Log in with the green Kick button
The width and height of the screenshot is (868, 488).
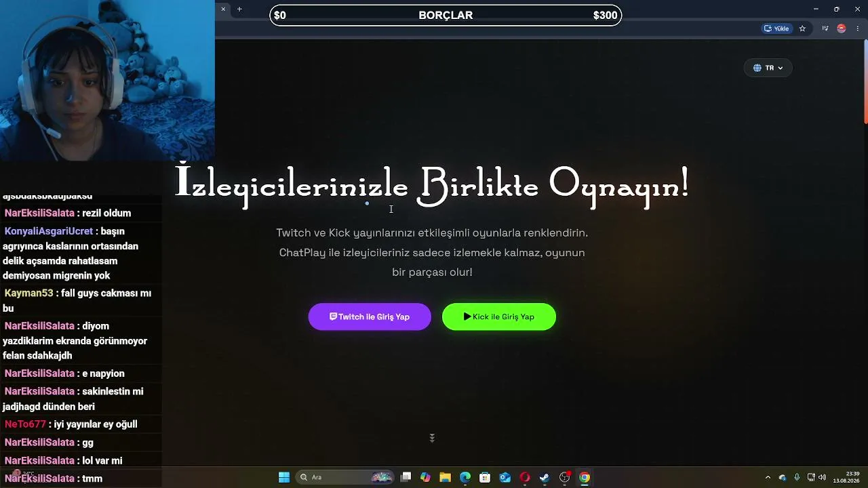(x=499, y=317)
